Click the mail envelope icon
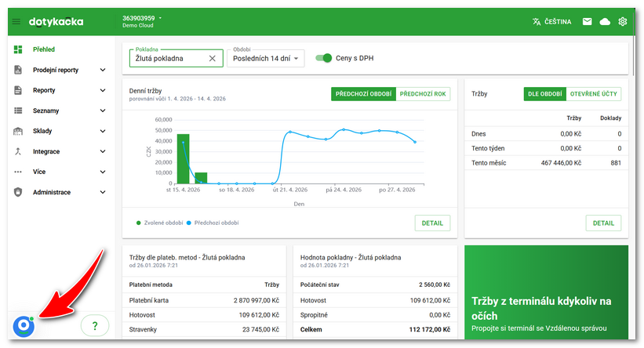This screenshot has height=348, width=644. pos(587,21)
